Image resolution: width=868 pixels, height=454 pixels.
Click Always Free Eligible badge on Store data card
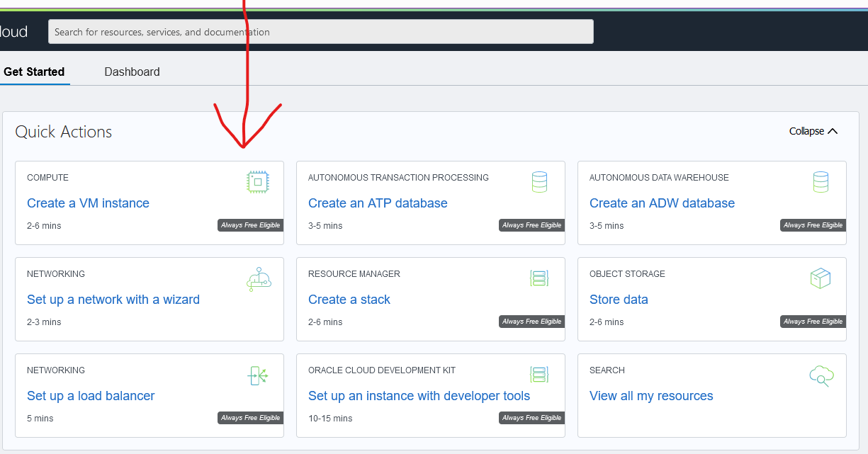tap(813, 322)
